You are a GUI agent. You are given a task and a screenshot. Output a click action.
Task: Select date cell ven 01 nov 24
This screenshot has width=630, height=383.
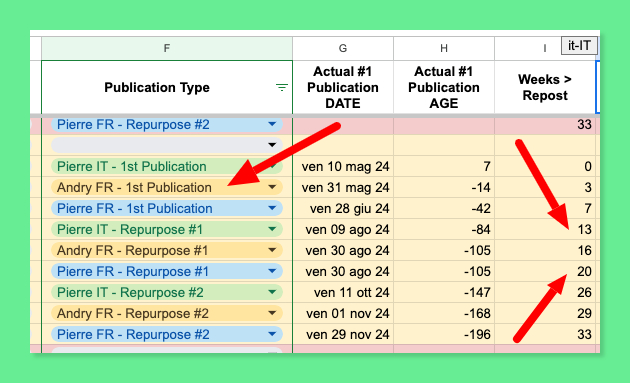[x=343, y=313]
